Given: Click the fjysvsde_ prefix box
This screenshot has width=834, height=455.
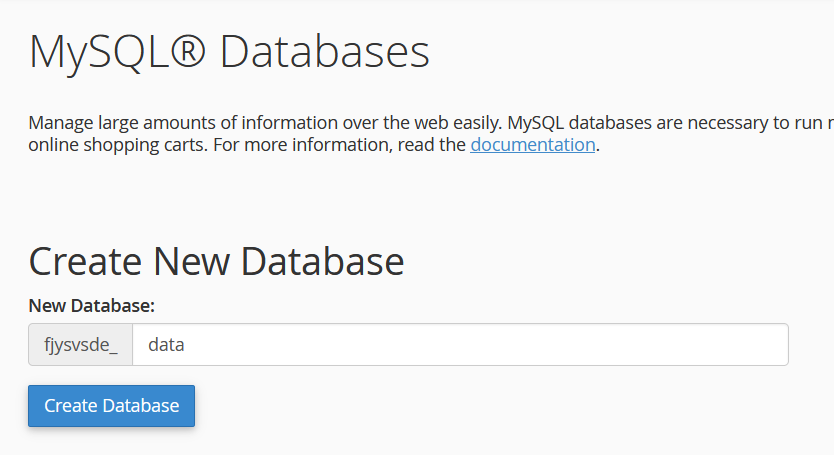Looking at the screenshot, I should (81, 345).
